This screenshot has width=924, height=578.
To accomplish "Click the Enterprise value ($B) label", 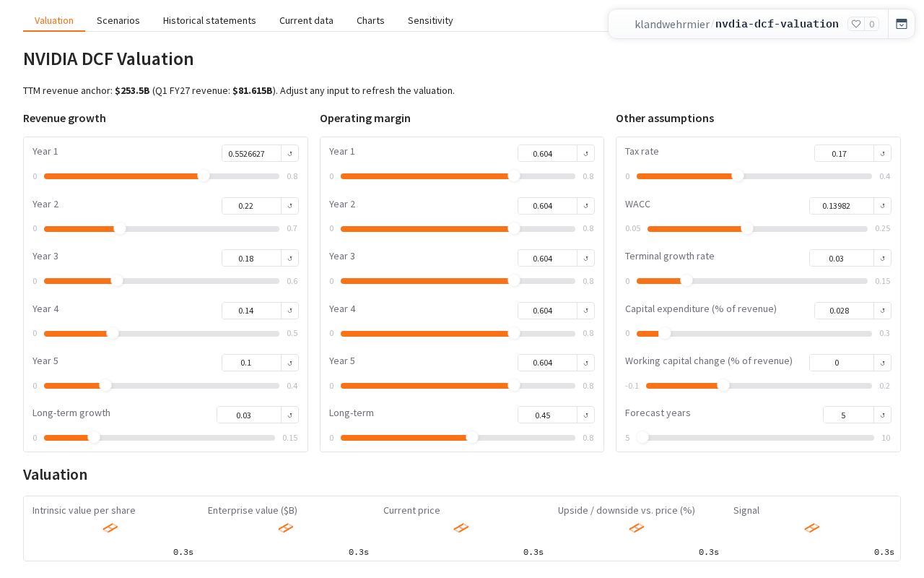I will pos(253,510).
